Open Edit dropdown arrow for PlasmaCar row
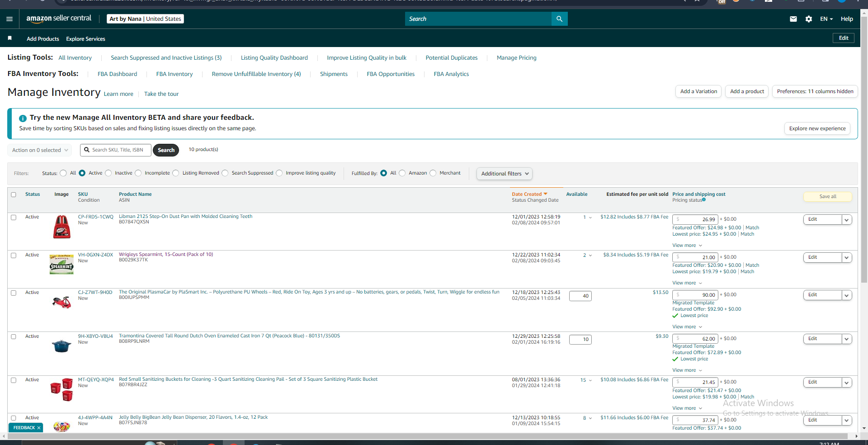The width and height of the screenshot is (868, 445). [x=847, y=295]
